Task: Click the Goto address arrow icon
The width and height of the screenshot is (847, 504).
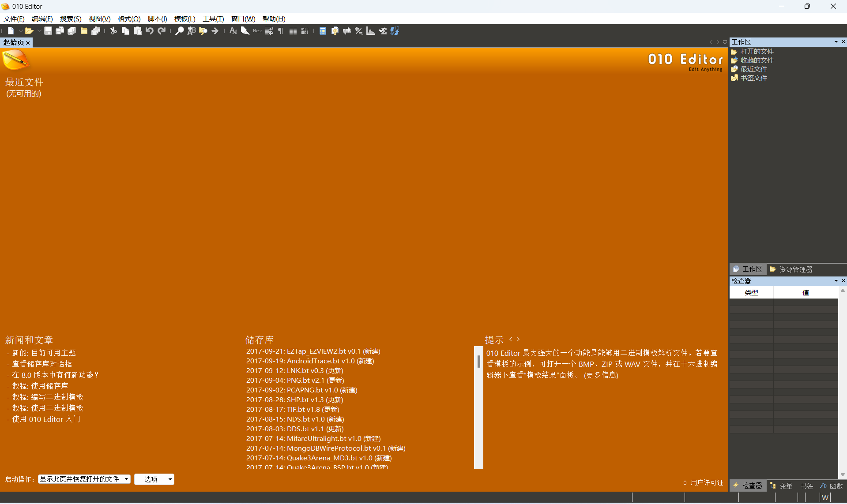Action: (x=215, y=30)
